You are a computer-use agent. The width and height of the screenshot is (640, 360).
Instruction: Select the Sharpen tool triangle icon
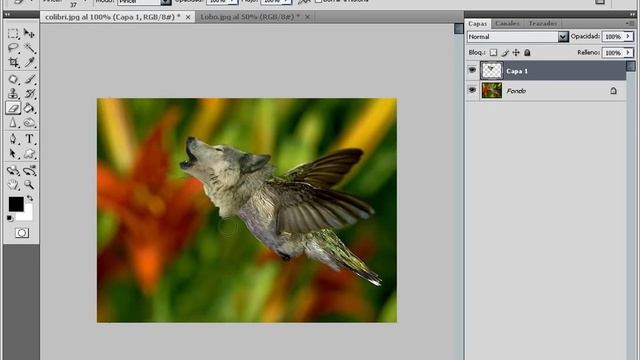coord(13,123)
